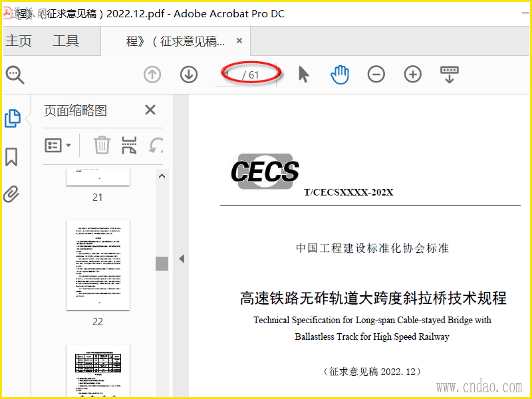Open thumbnail options dropdown menu
532x399 pixels.
coord(58,146)
